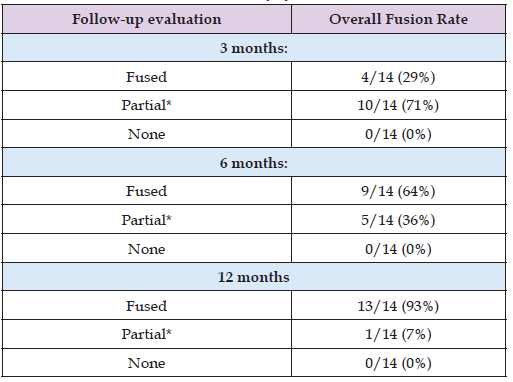Screen dimensions: 513x382
Task: Click None label under 6 months
Action: 146,249
